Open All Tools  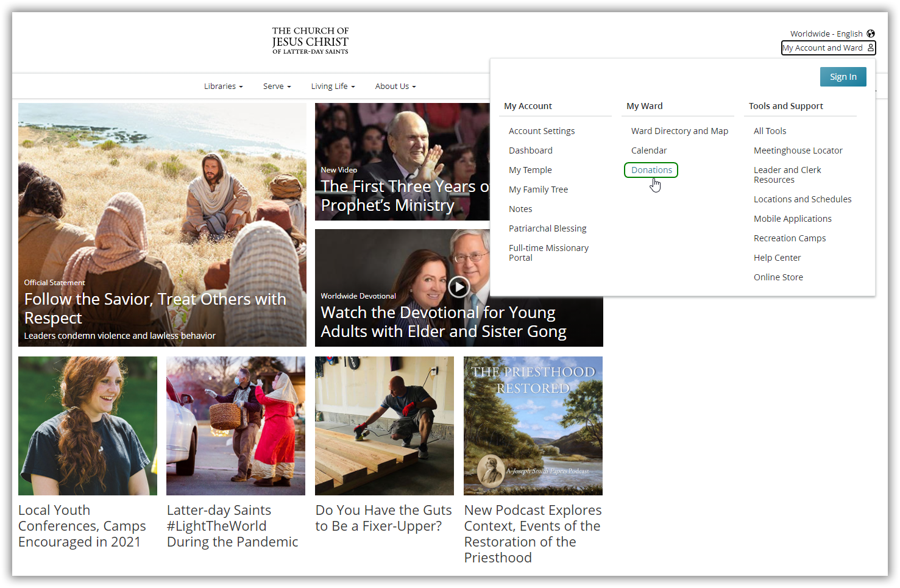click(x=770, y=131)
